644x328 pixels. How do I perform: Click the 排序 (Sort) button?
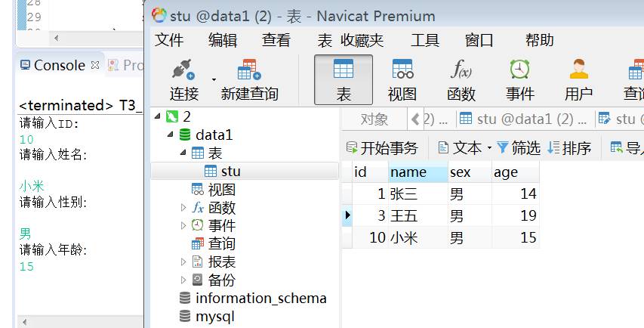click(569, 147)
